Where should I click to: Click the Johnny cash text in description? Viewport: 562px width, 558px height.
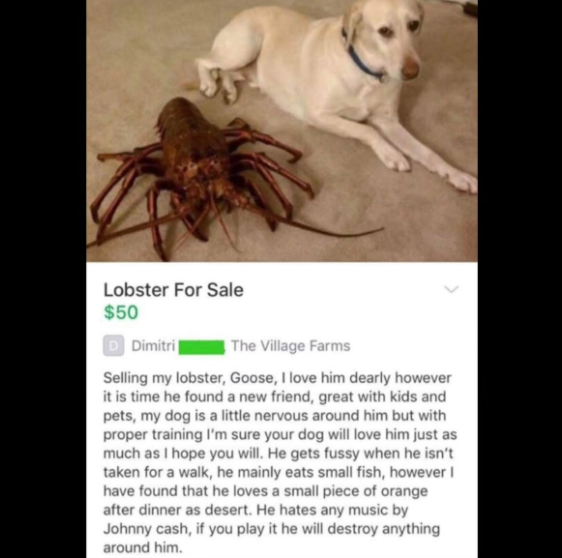pyautogui.click(x=147, y=529)
